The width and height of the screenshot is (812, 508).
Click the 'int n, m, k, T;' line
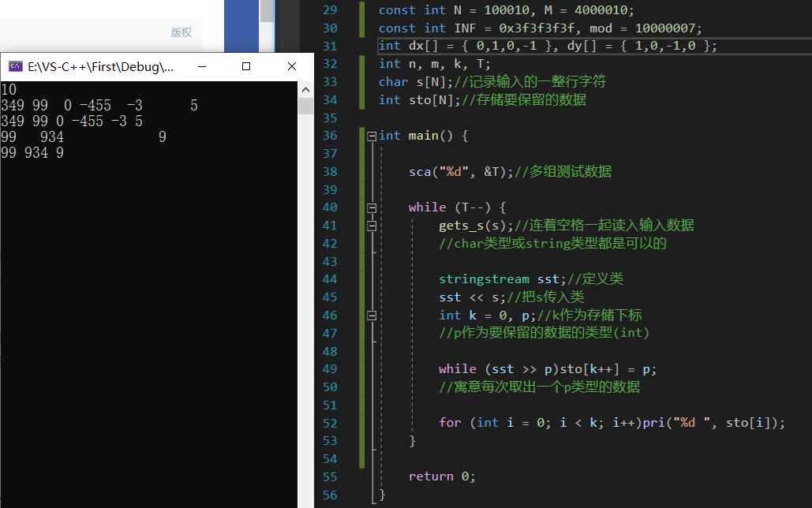(x=435, y=64)
